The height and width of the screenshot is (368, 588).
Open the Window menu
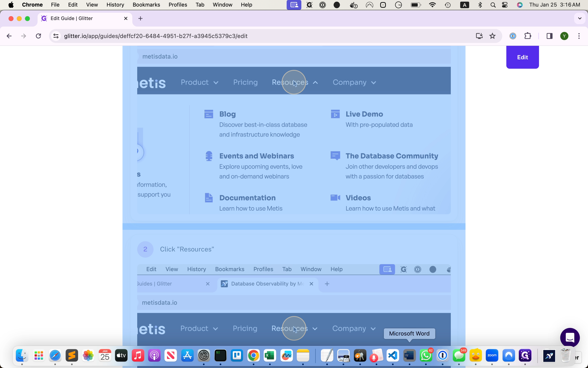pos(223,5)
